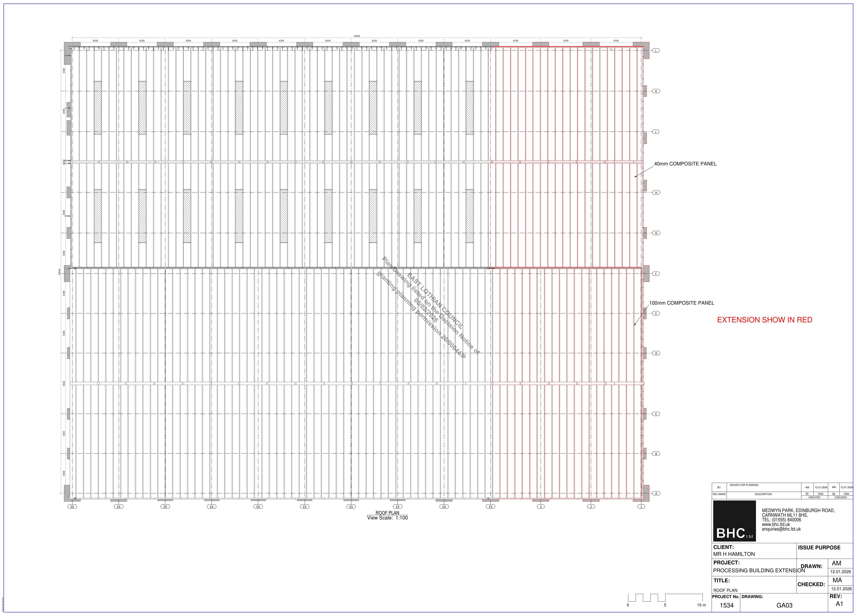
Task: Click the client name 'MR H HAMILTON'
Action: [734, 554]
